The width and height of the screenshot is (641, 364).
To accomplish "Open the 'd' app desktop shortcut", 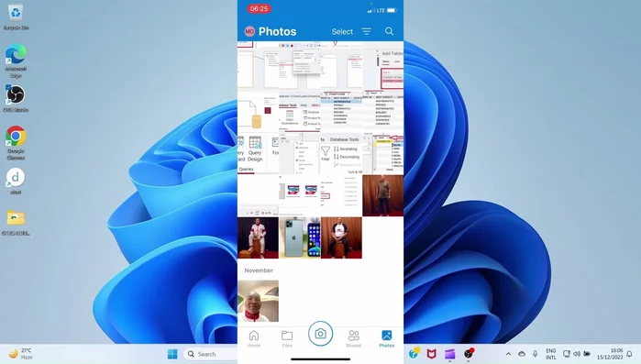I will pos(16,182).
